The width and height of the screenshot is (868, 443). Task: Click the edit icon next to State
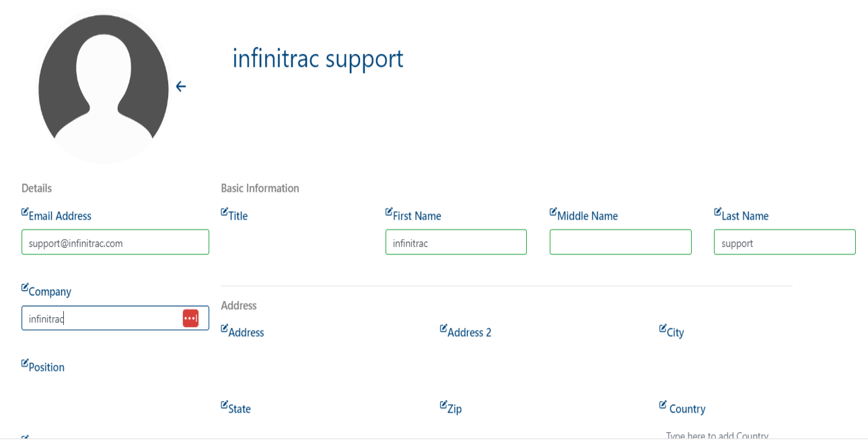(225, 405)
